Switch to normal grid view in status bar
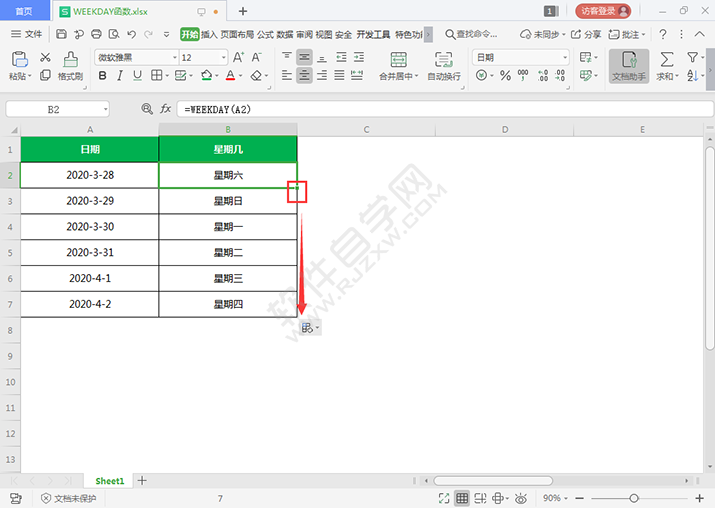This screenshot has height=508, width=715. pos(462,498)
